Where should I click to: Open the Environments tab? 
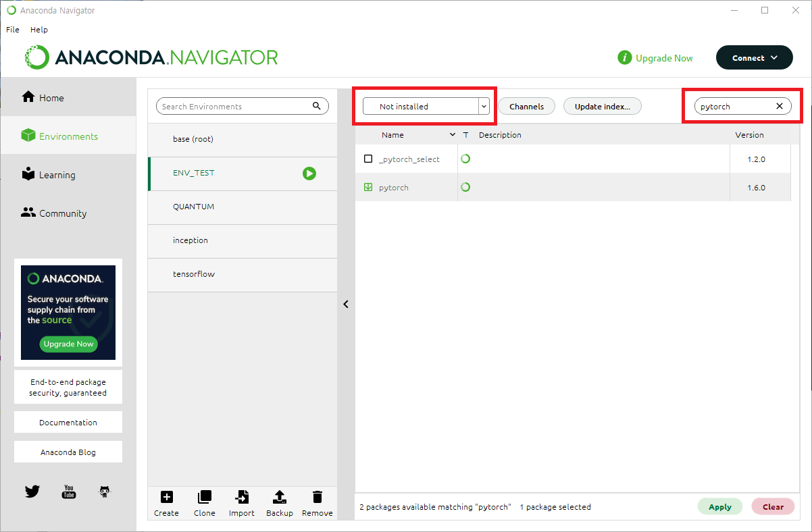68,136
